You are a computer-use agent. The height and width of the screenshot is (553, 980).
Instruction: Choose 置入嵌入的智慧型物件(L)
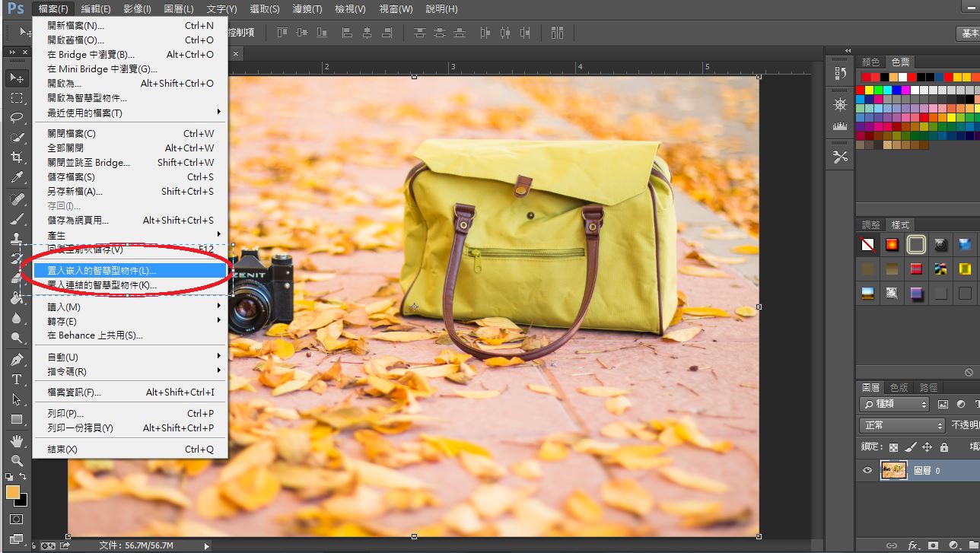point(131,270)
